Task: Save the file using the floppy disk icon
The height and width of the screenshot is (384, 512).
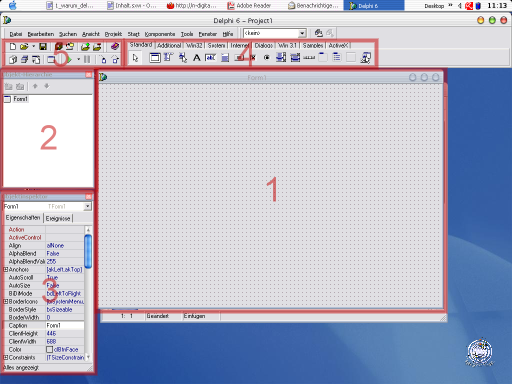Action: coord(43,46)
